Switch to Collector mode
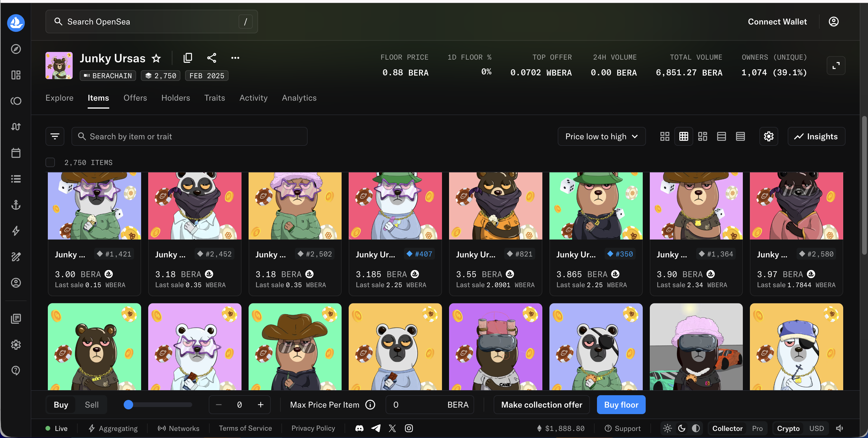 (727, 428)
